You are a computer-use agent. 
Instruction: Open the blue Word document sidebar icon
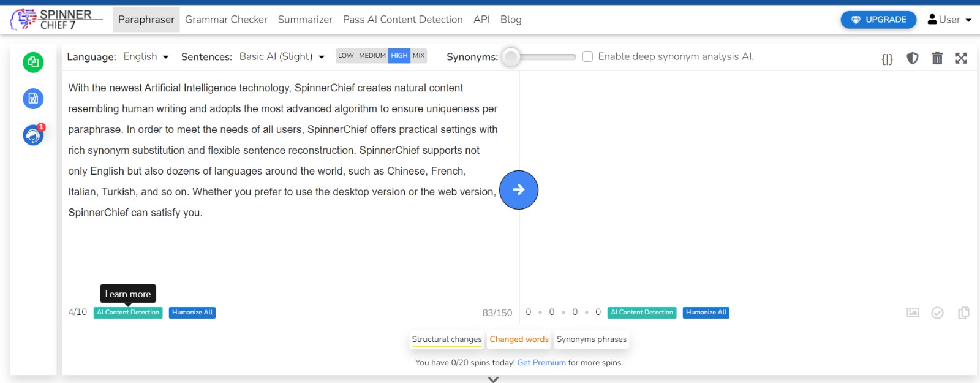click(x=33, y=99)
